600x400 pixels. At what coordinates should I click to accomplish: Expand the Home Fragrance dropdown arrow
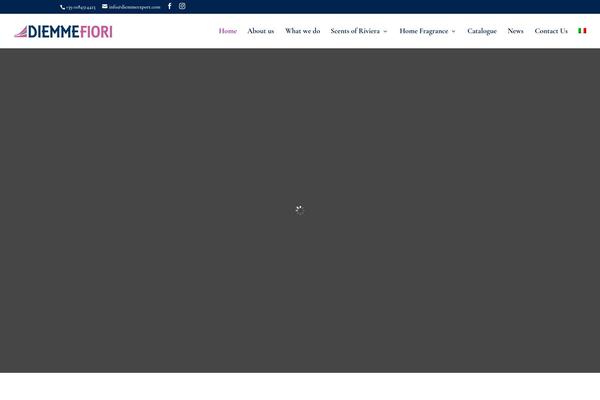(453, 31)
